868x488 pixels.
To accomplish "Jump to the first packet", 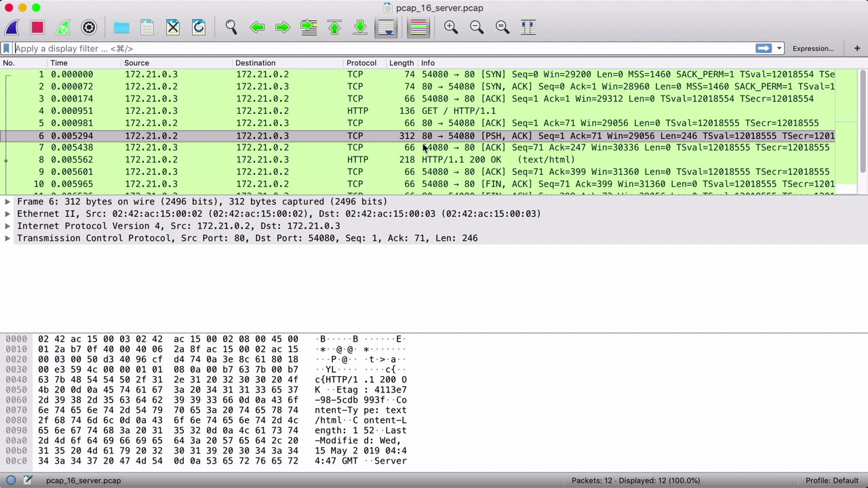I will pos(334,27).
